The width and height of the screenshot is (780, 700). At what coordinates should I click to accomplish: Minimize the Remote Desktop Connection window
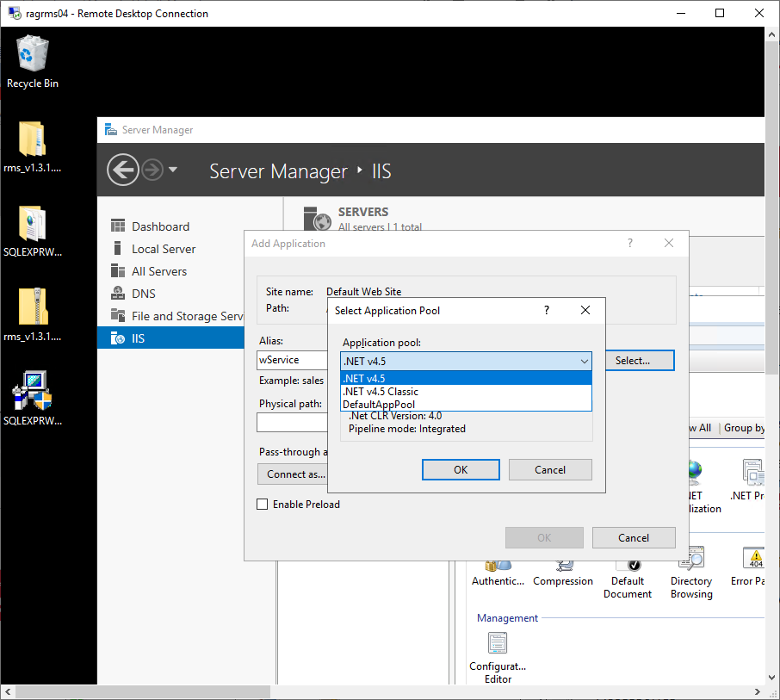[681, 13]
